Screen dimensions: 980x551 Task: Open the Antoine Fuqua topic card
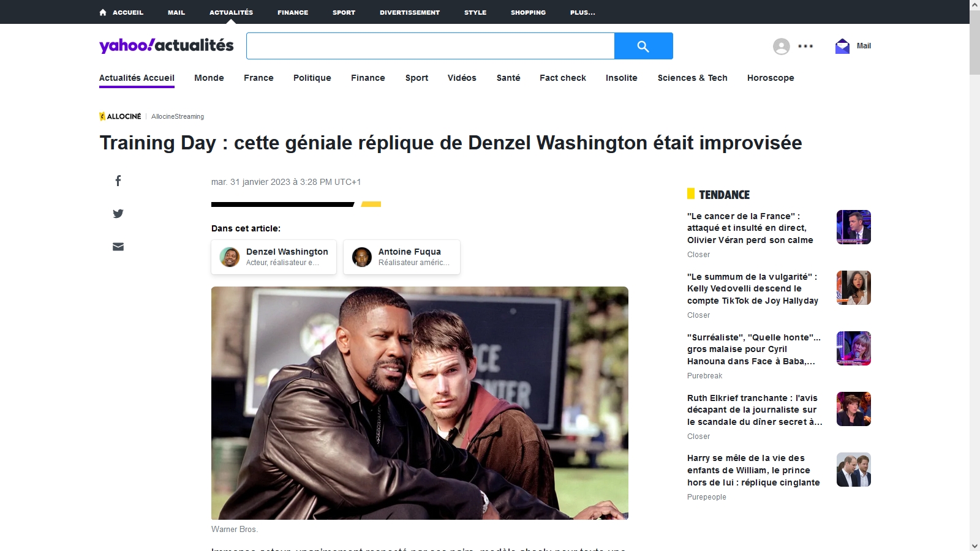click(x=402, y=257)
